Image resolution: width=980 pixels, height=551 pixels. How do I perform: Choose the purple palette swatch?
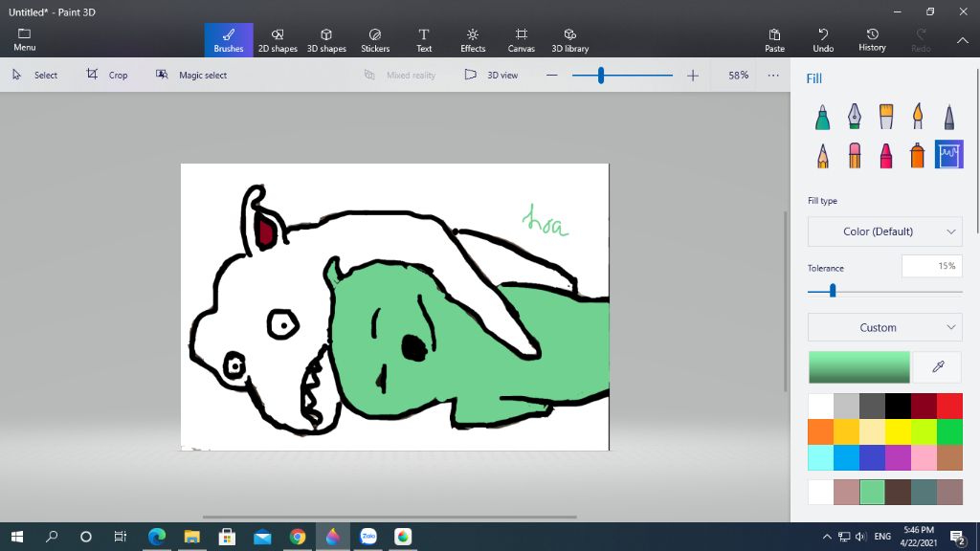pyautogui.click(x=898, y=457)
